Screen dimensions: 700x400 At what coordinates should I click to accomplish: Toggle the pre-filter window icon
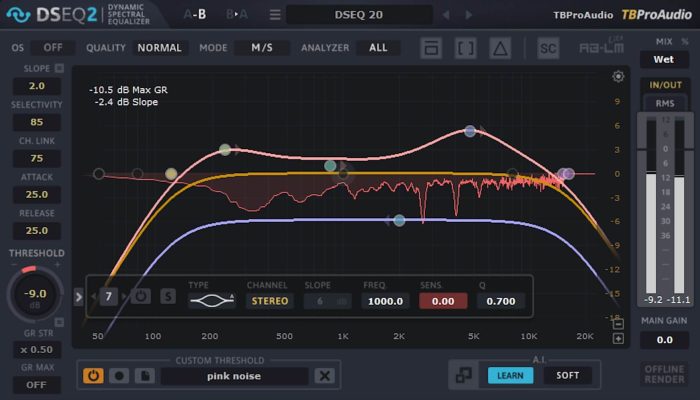pos(431,48)
